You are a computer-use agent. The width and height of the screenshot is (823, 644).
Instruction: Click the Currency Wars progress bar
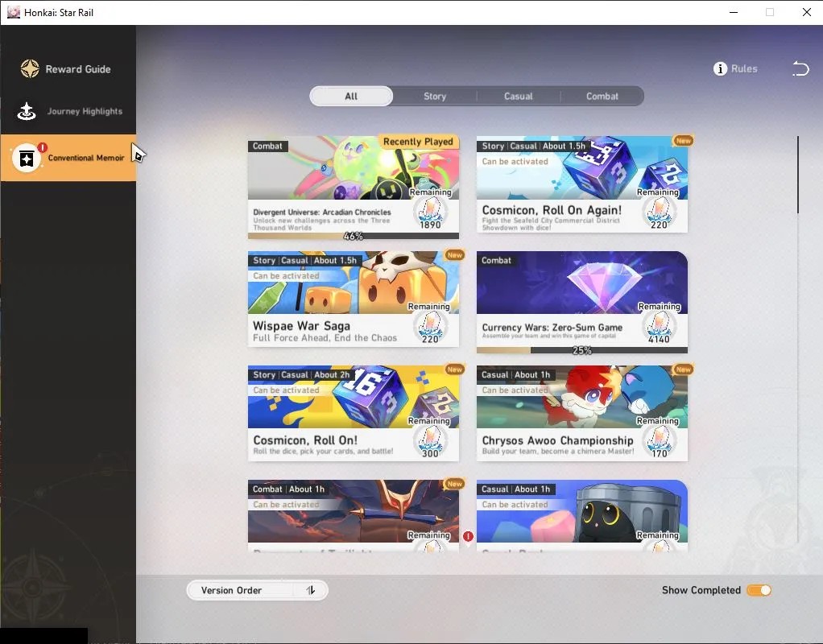[582, 350]
